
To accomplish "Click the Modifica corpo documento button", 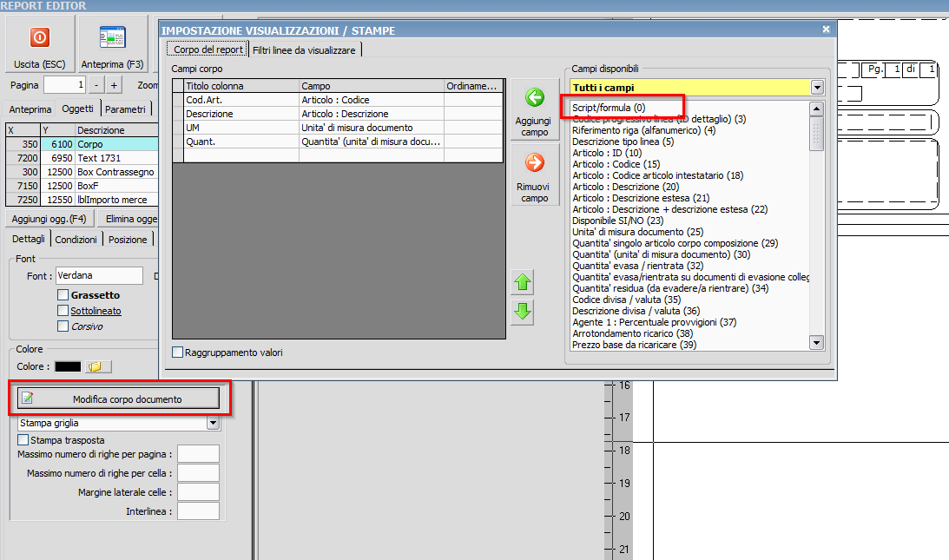I will tap(119, 399).
